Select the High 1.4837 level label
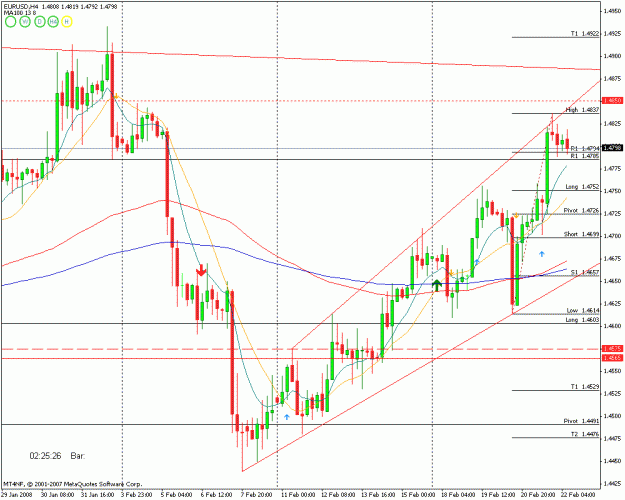The width and height of the screenshot is (625, 500). (x=582, y=110)
